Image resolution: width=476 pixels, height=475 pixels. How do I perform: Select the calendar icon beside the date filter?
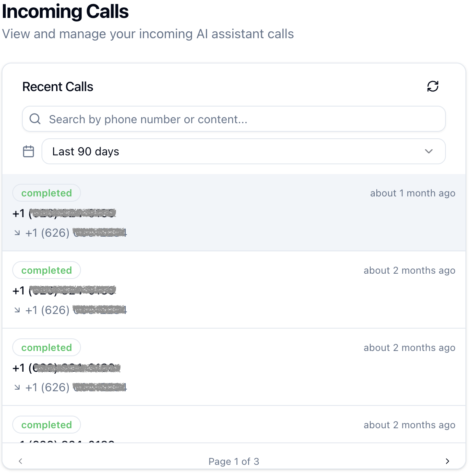point(28,151)
